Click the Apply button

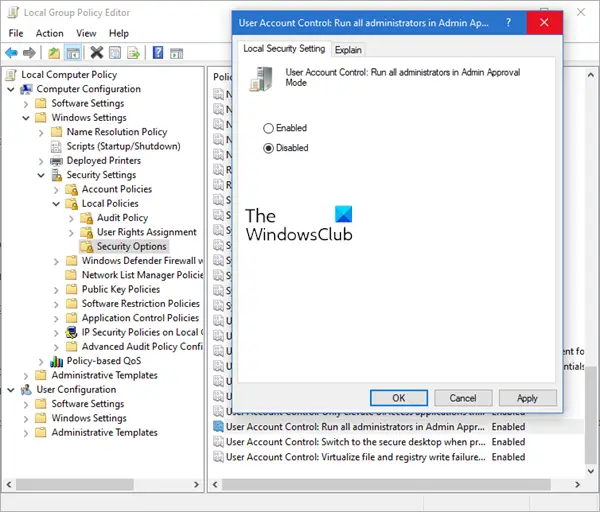tap(527, 398)
